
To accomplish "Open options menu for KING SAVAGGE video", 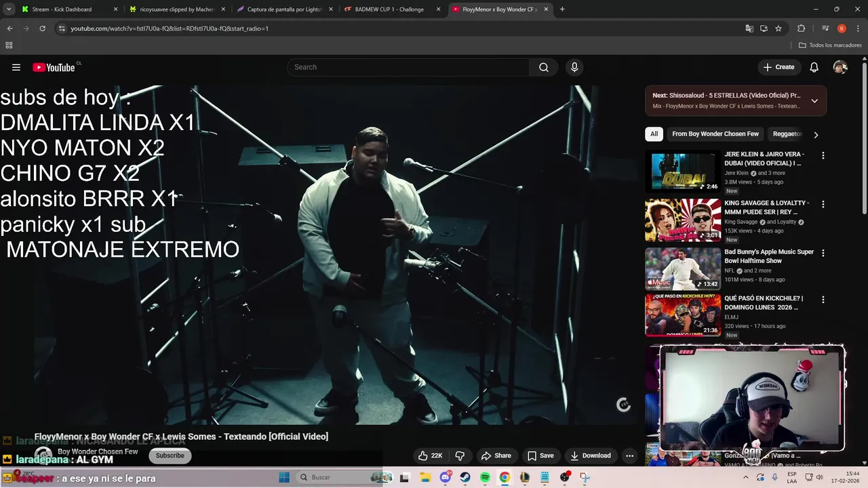I will tap(823, 204).
